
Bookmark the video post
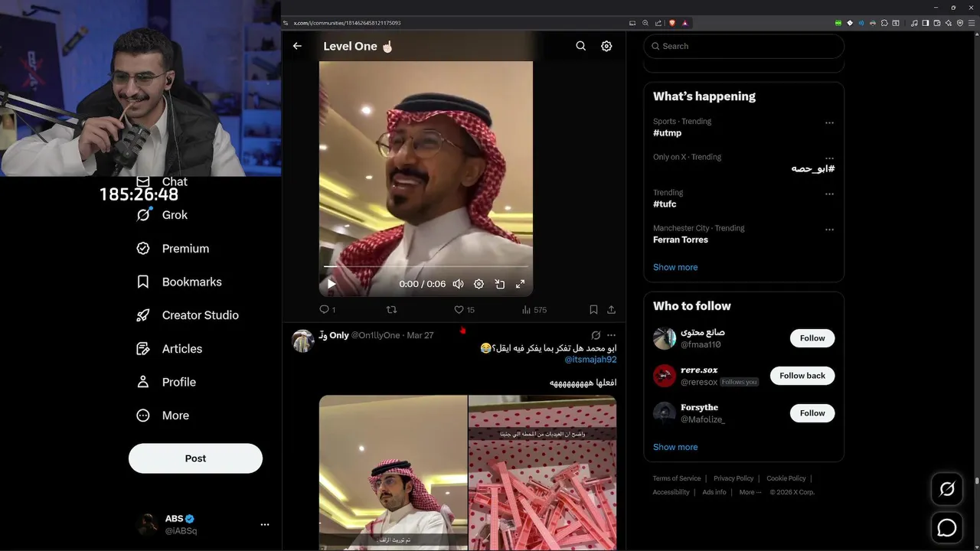(593, 310)
